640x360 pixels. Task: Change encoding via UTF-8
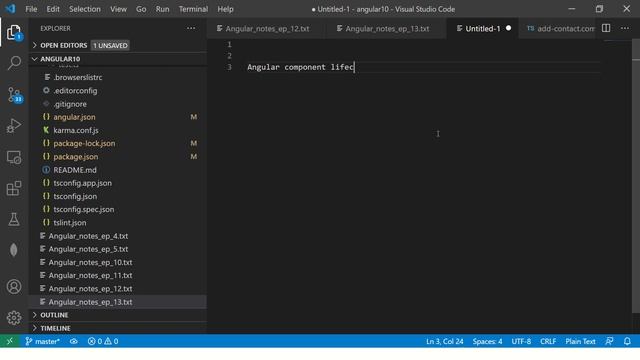pyautogui.click(x=521, y=341)
